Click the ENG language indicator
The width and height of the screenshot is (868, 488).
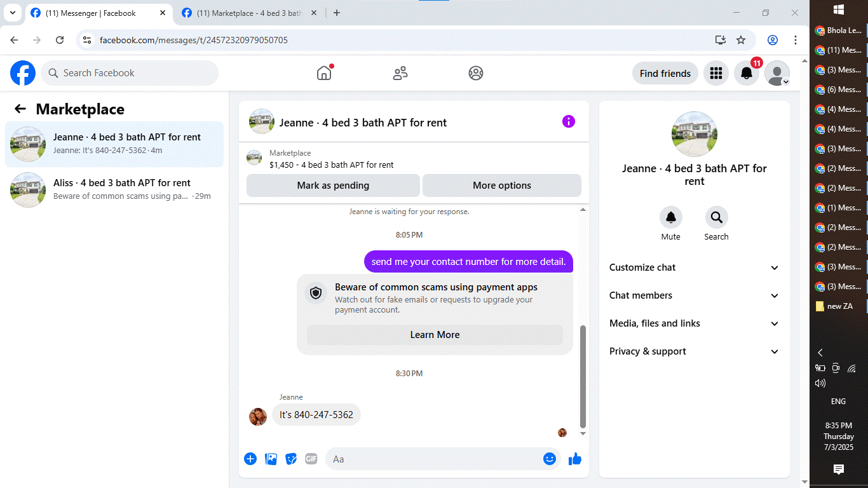point(838,402)
